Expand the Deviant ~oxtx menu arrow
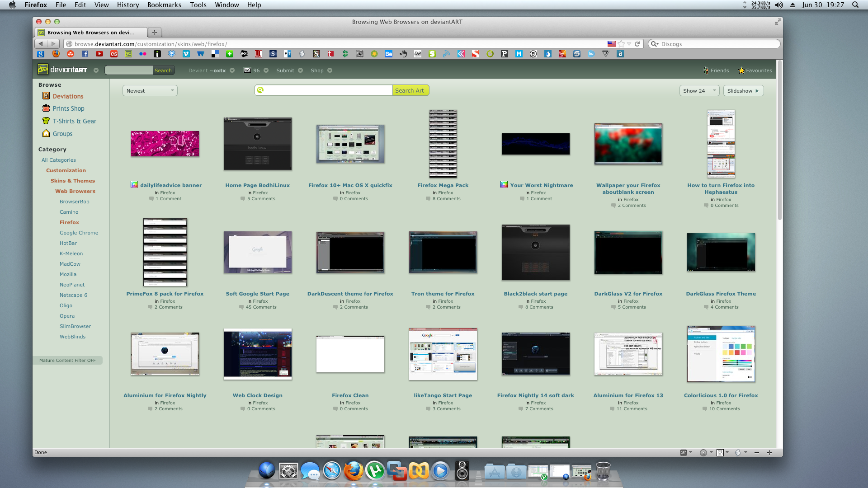Image resolution: width=868 pixels, height=488 pixels. (x=232, y=70)
